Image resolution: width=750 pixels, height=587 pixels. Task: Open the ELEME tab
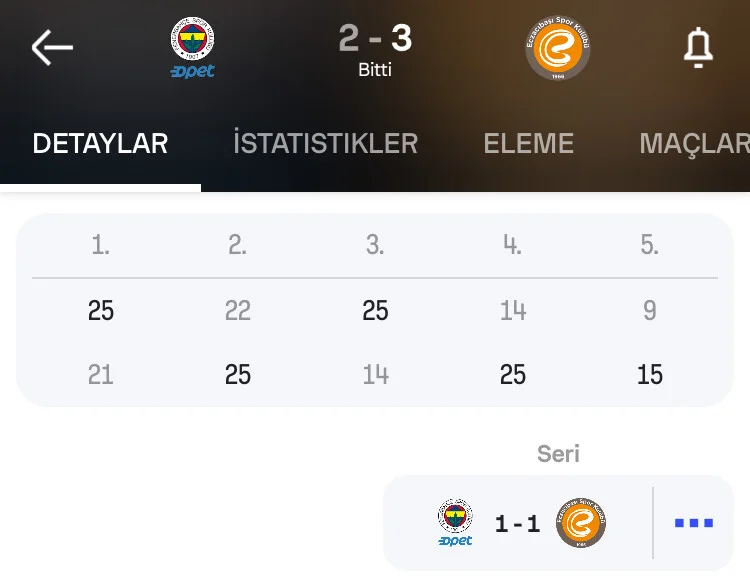pyautogui.click(x=528, y=143)
